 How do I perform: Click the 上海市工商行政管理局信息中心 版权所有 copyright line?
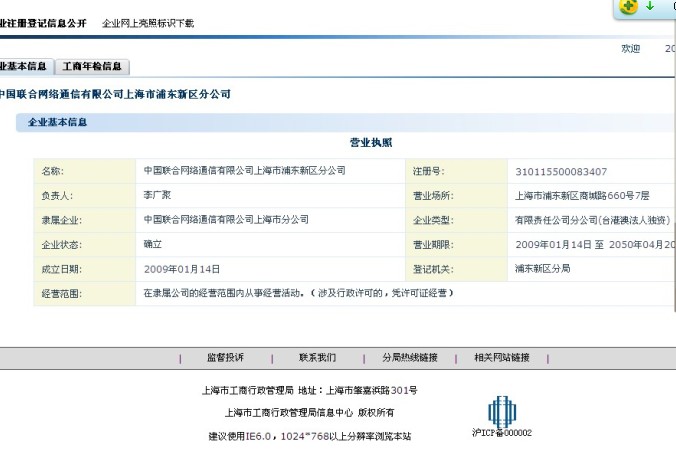coord(310,413)
